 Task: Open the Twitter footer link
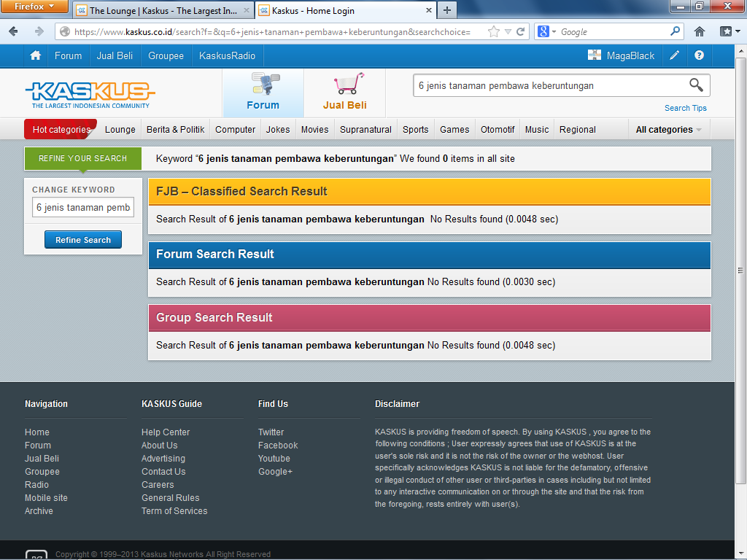(x=271, y=432)
